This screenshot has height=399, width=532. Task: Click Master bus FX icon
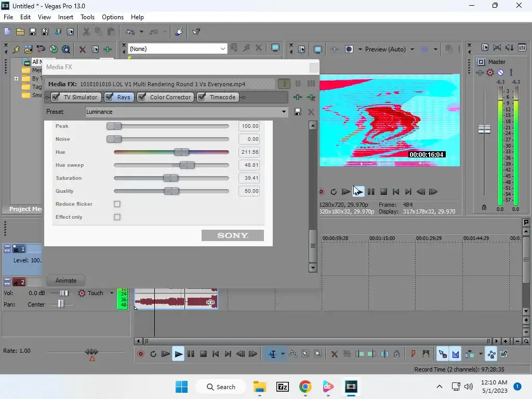480,72
